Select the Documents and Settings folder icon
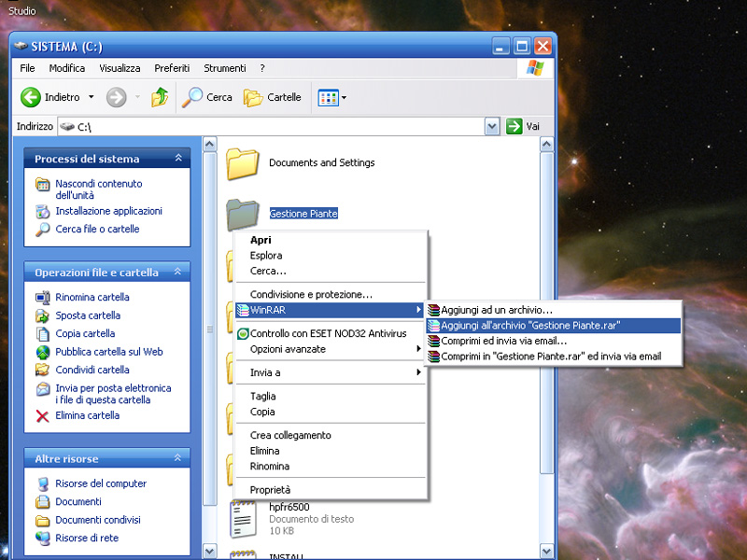This screenshot has height=560, width=747. coord(243,164)
